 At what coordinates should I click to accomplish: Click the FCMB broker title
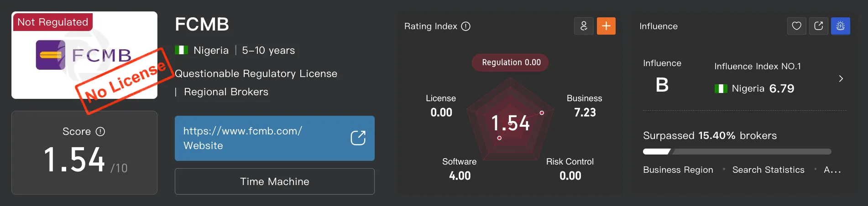202,25
